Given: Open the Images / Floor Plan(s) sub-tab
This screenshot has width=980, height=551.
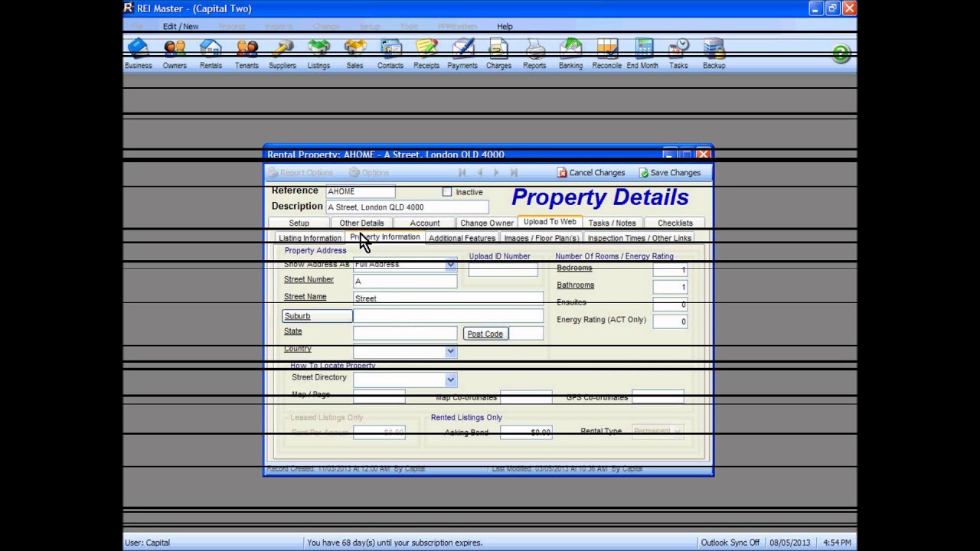Looking at the screenshot, I should [x=541, y=238].
